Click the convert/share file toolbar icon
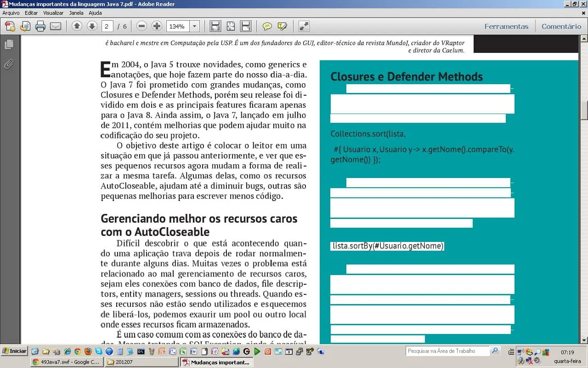The image size is (588, 368). 25,26
